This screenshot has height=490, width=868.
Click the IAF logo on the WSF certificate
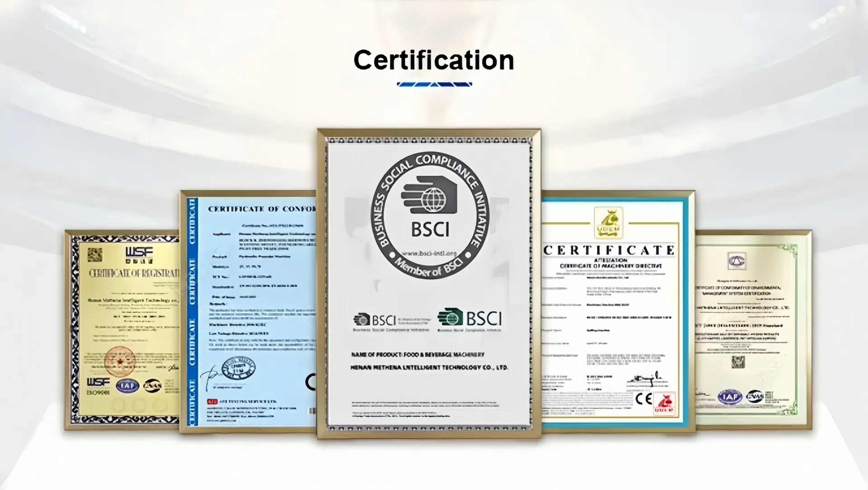click(x=127, y=385)
